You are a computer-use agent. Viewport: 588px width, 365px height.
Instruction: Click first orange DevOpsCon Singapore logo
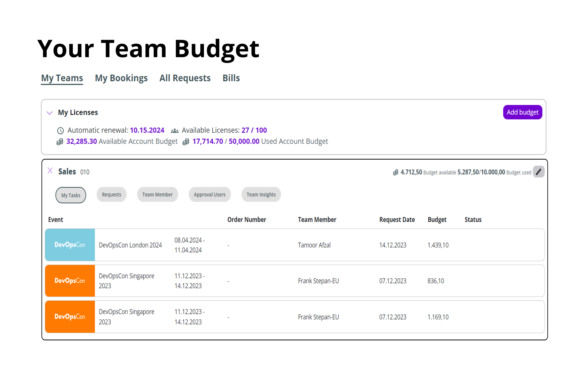click(70, 281)
